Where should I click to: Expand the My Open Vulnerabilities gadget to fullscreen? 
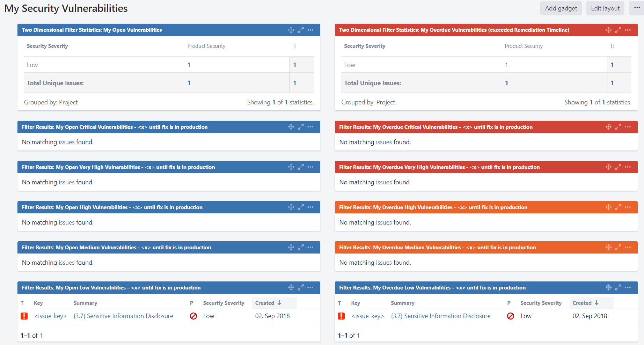[x=301, y=30]
